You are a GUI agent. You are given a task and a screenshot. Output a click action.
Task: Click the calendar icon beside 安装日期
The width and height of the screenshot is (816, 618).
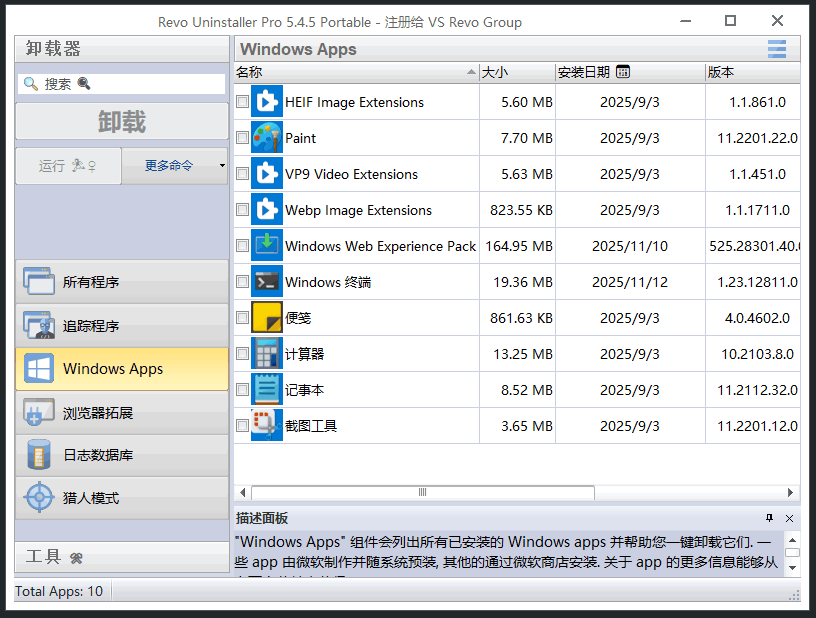[623, 72]
